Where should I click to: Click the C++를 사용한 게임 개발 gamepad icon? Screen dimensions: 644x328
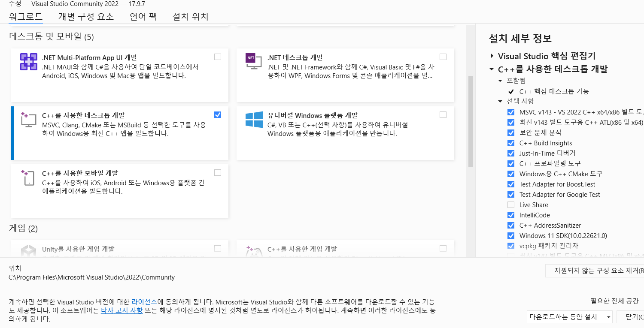point(254,251)
